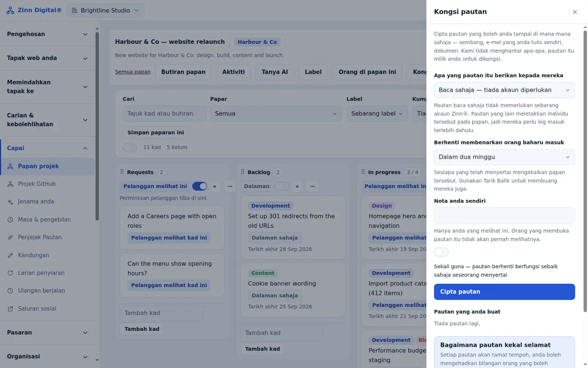The height and width of the screenshot is (368, 588).
Task: Go to Projek GitHub in the sidebar
Action: [47, 184]
